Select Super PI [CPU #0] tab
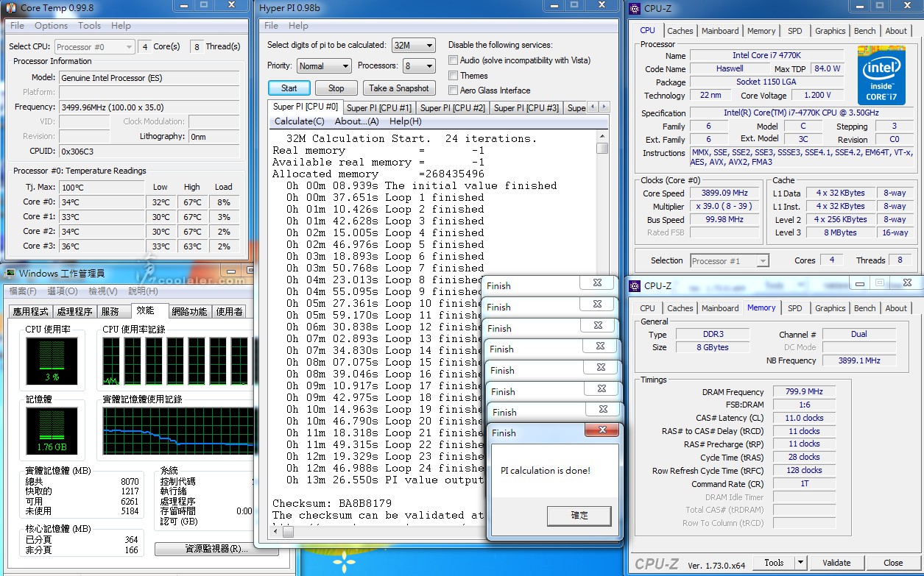This screenshot has height=576, width=924. click(x=306, y=107)
